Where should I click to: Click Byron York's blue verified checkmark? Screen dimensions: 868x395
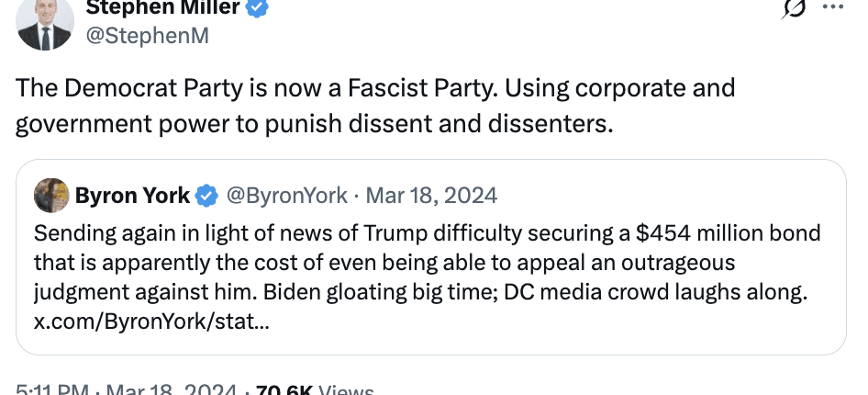(x=208, y=195)
